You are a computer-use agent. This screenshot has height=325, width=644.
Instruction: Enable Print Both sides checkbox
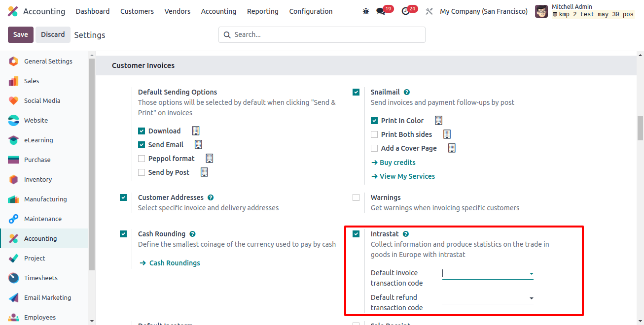pos(374,134)
